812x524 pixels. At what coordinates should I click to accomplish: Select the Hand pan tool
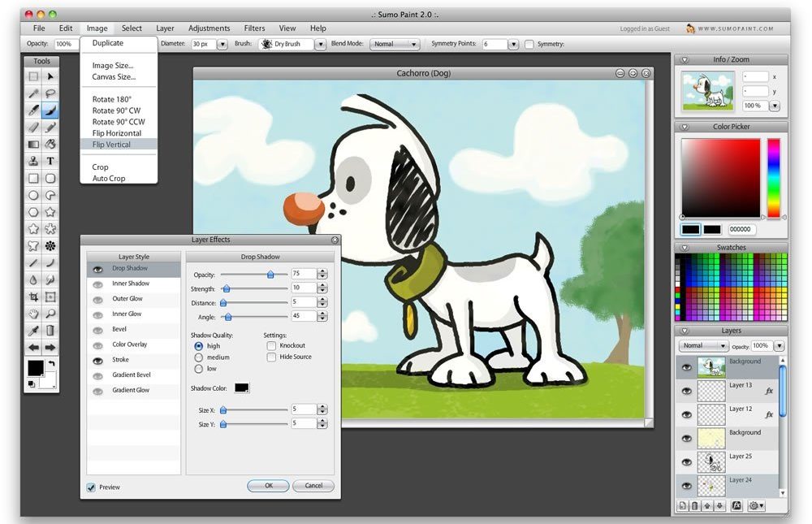33,314
